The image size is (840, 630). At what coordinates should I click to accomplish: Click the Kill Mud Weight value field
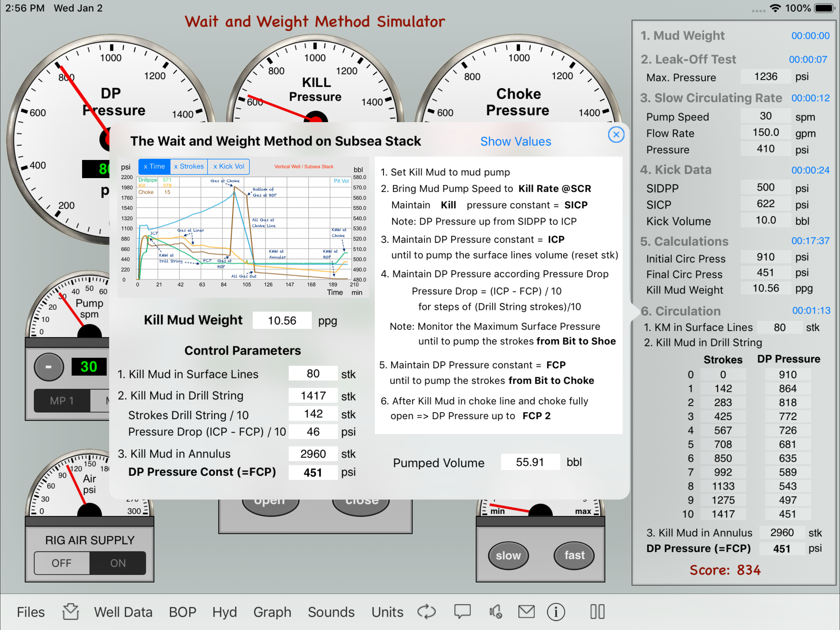282,320
